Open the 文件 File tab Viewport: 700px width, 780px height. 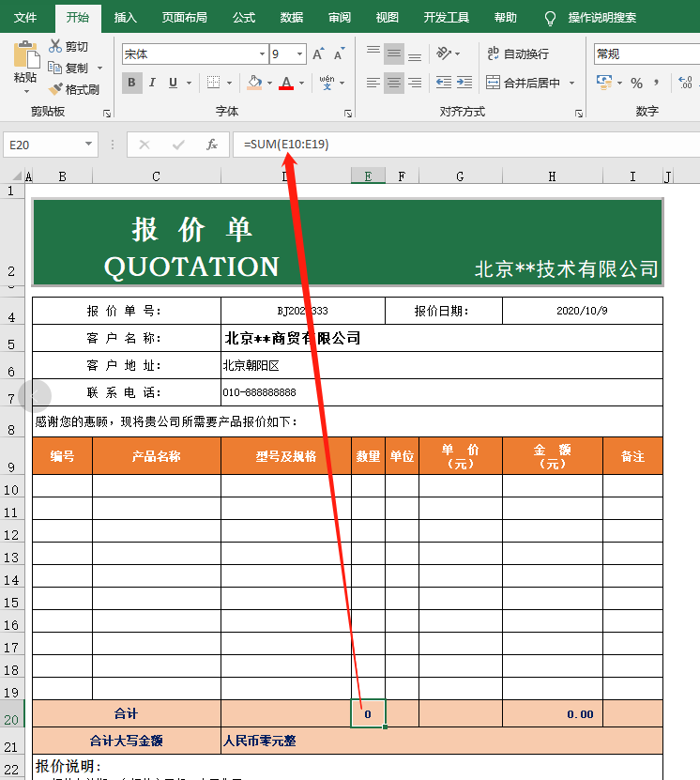point(24,18)
